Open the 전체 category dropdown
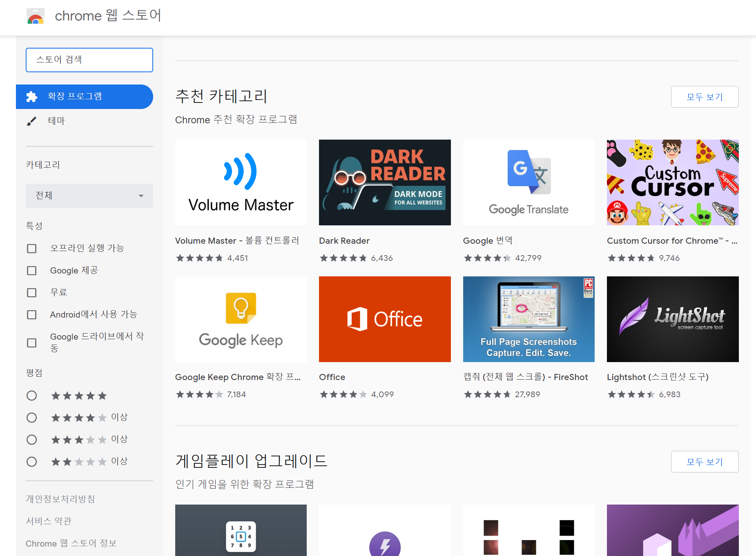The height and width of the screenshot is (556, 756). (x=89, y=196)
